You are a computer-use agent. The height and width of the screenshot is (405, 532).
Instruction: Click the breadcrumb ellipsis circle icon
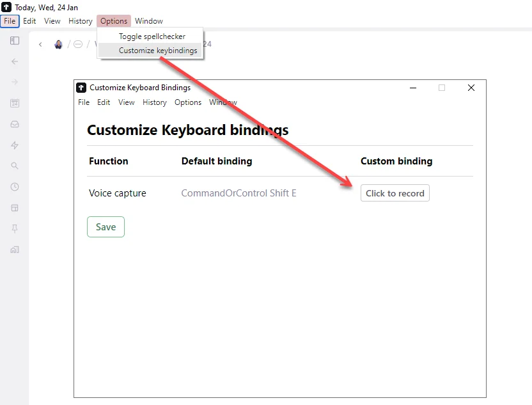78,45
